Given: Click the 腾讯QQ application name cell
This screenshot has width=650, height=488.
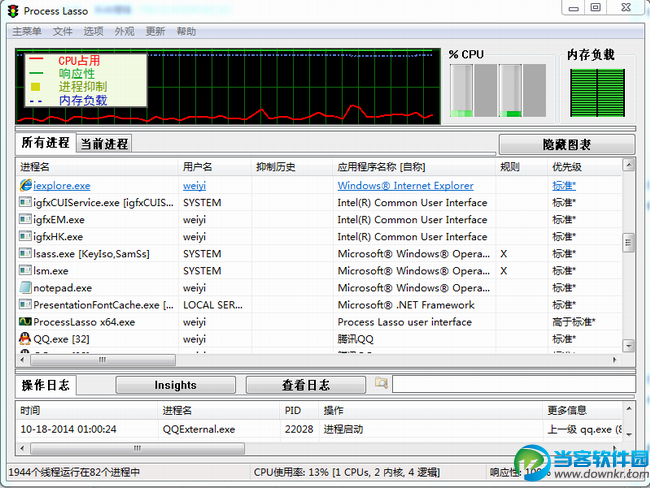Looking at the screenshot, I should coord(356,339).
